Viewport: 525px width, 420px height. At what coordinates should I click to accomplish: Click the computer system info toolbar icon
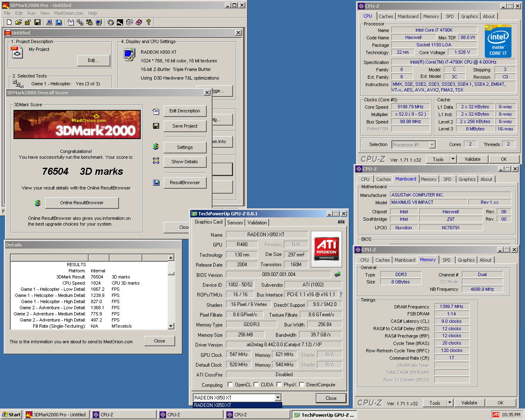coord(49,22)
